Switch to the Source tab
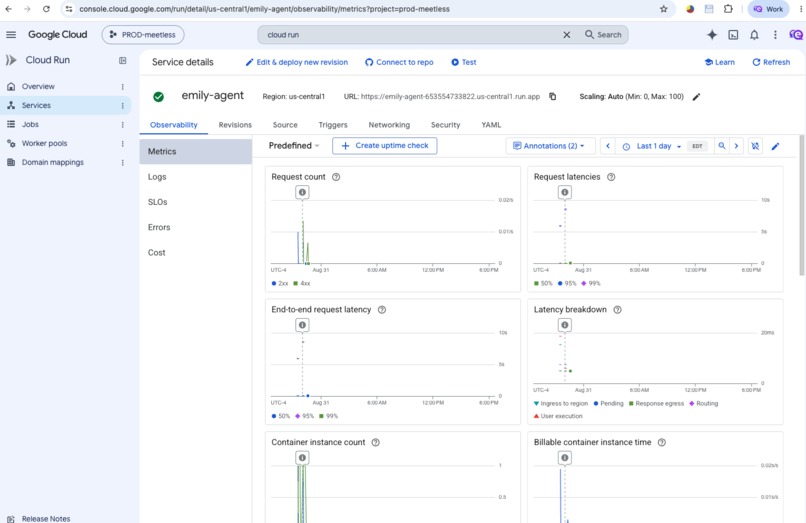 (x=285, y=125)
